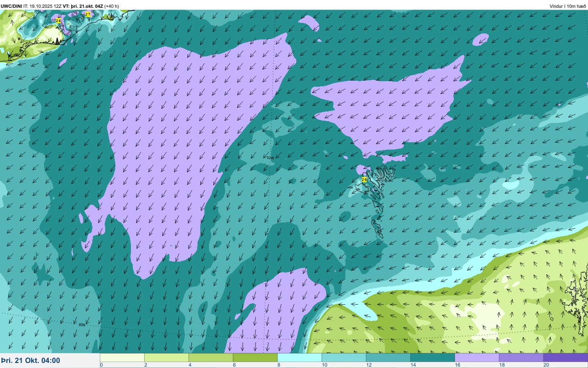This screenshot has height=368, width=588.
Task: Click the dark teal 14–16 legend swatch
Action: click(x=432, y=357)
